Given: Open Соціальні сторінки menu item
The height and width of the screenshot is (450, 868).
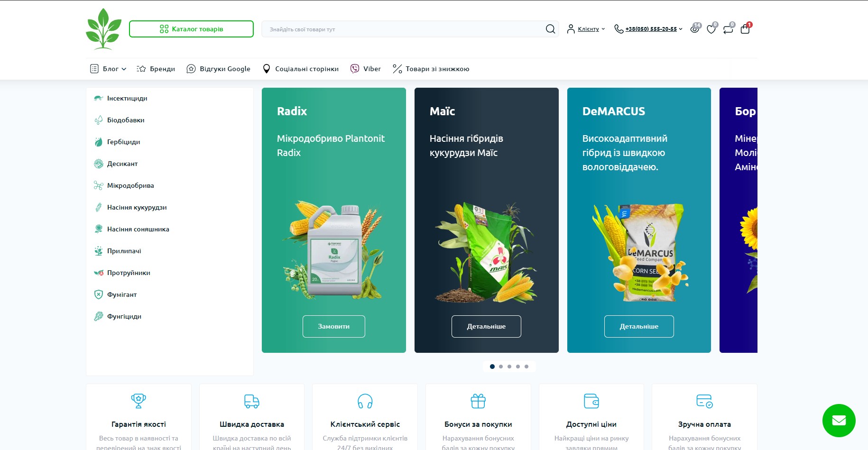Looking at the screenshot, I should (307, 69).
